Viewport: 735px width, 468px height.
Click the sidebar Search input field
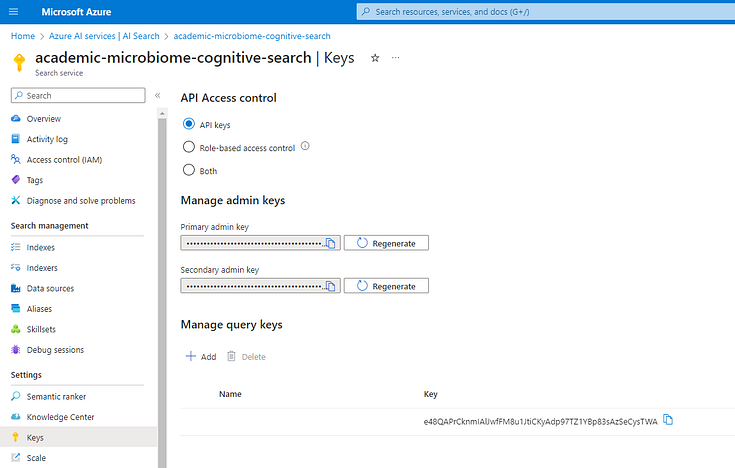point(78,95)
